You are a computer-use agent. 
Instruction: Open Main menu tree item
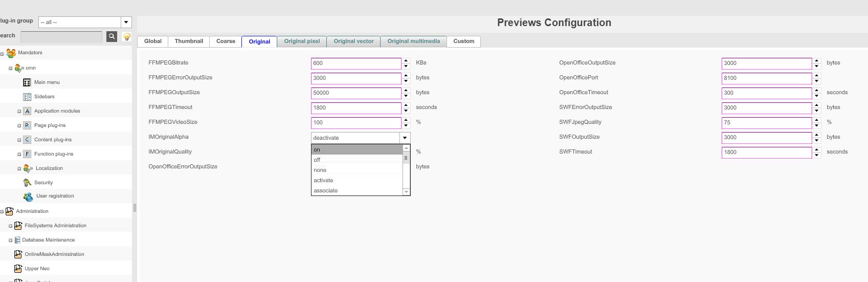click(47, 82)
